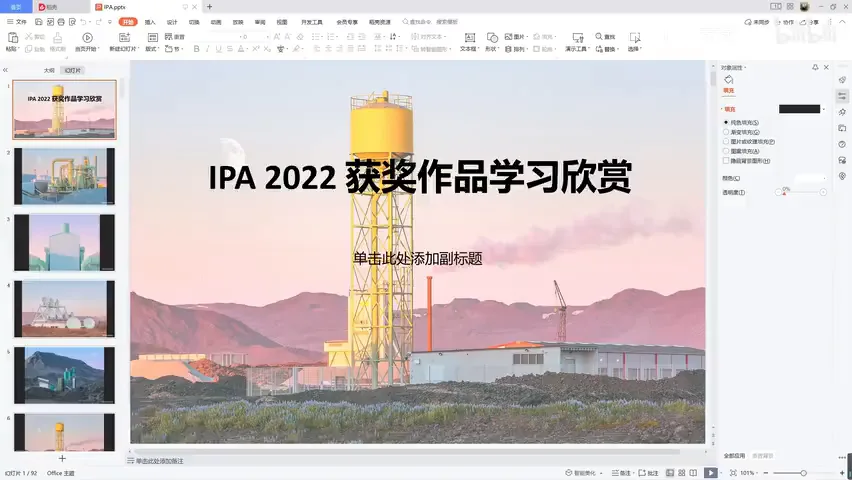This screenshot has height=480, width=852.
Task: Open the fill preset color dropdown arrow
Action: click(x=824, y=109)
